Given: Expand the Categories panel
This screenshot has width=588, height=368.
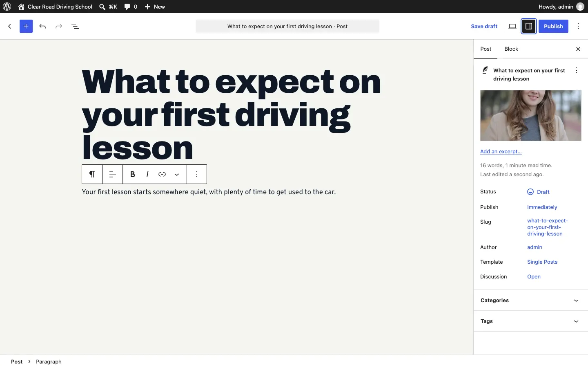Looking at the screenshot, I should pos(531,301).
